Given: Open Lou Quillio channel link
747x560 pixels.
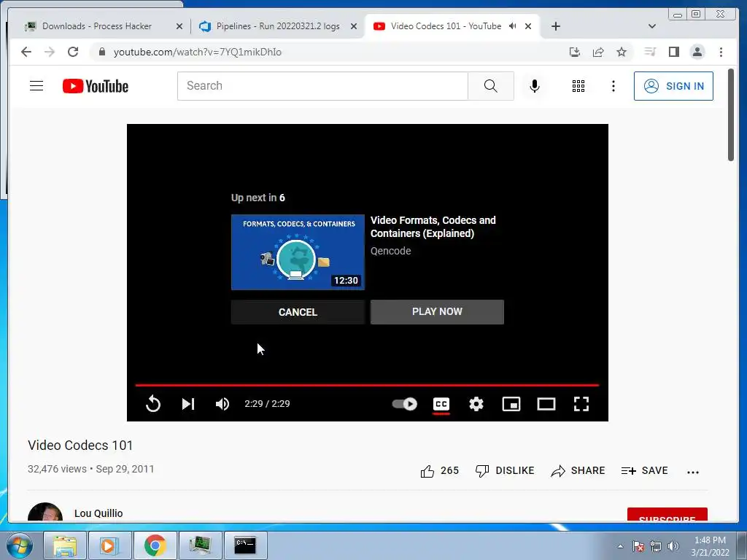Looking at the screenshot, I should (x=98, y=513).
